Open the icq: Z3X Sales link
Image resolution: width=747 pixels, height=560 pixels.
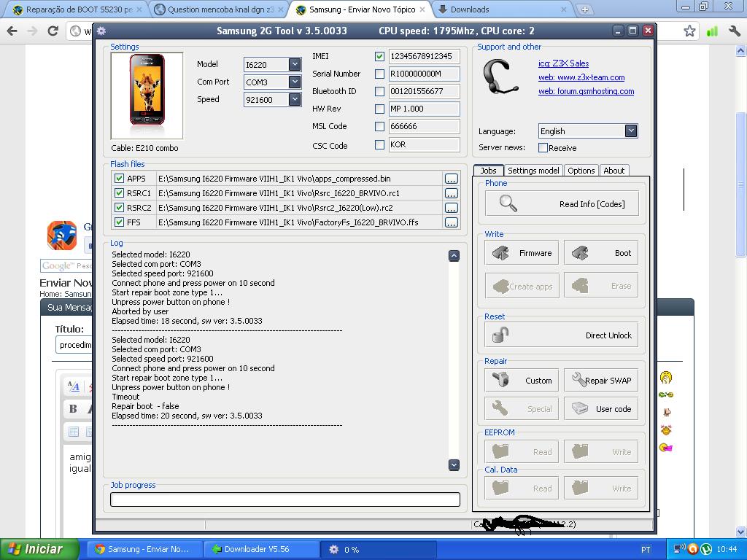[564, 63]
